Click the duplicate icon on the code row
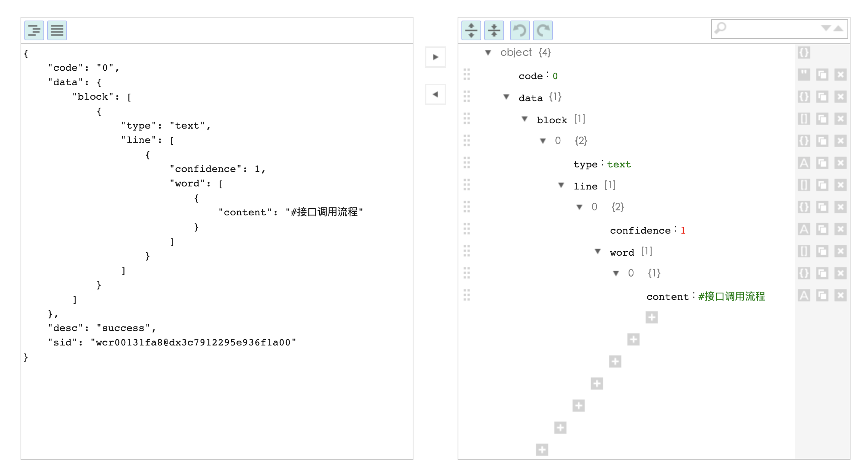This screenshot has width=868, height=468. (x=822, y=75)
